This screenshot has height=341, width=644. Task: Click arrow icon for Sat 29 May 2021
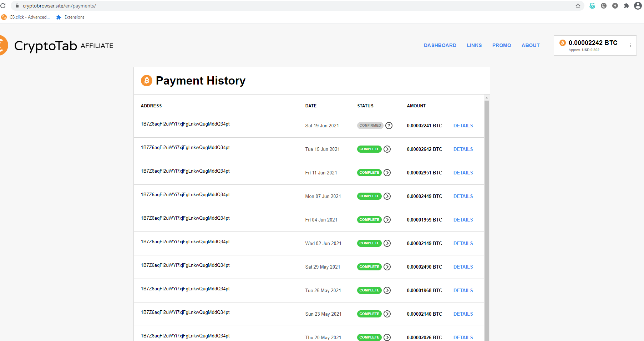click(x=387, y=267)
